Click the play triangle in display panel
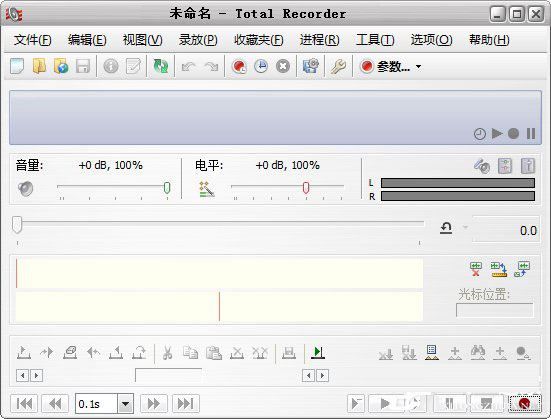This screenshot has height=419, width=551. 497,134
